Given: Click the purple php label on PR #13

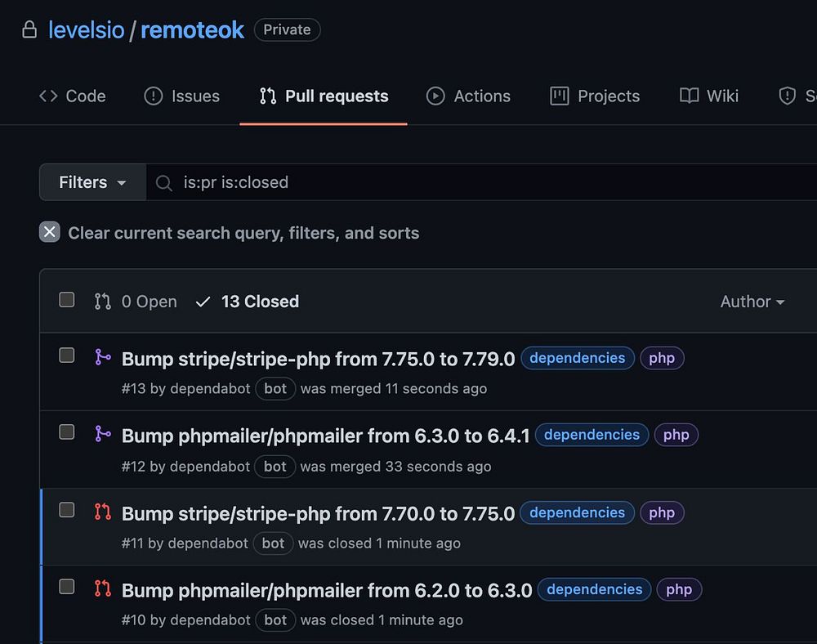Looking at the screenshot, I should point(662,358).
